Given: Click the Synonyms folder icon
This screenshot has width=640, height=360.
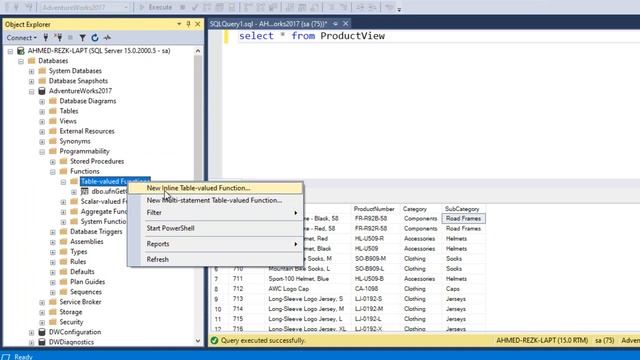Looking at the screenshot, I should click(x=53, y=141).
